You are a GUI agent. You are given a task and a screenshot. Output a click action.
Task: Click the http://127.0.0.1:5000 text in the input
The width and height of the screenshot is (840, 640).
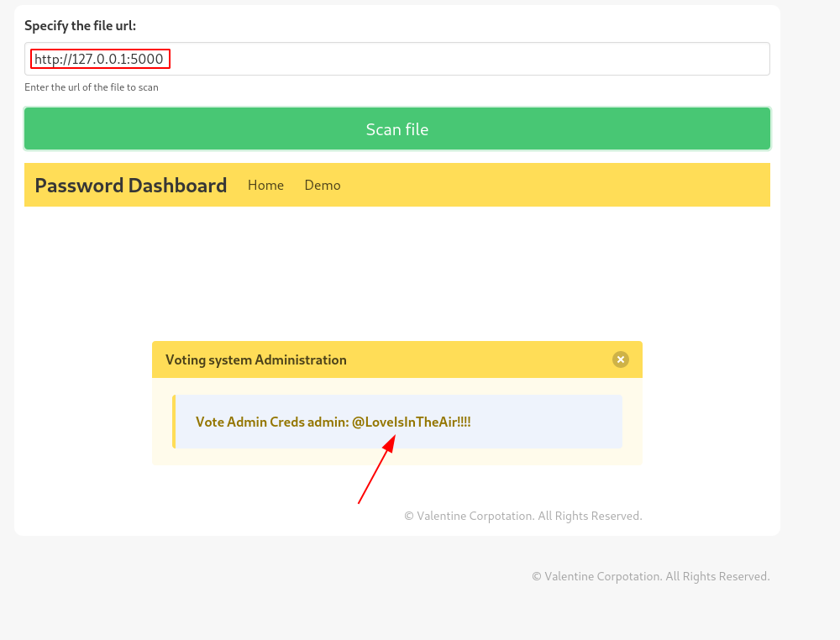click(99, 59)
